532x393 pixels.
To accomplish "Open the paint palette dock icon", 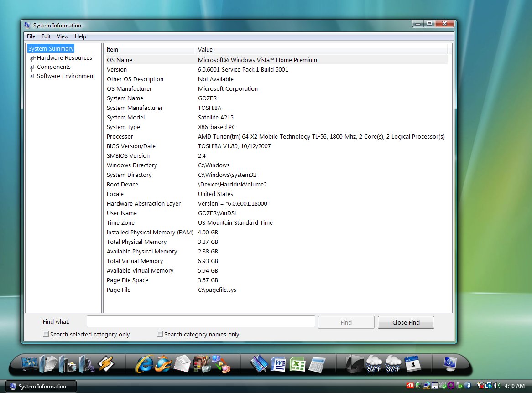I will click(x=202, y=364).
